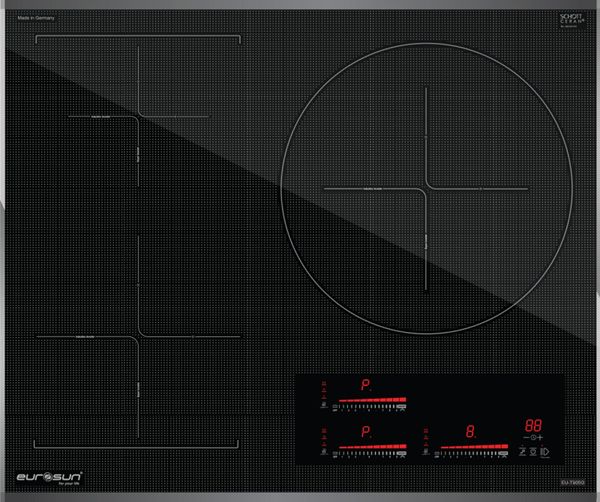This screenshot has width=600, height=502.
Task: Tap the top zone 'P' level display
Action: pos(365,385)
